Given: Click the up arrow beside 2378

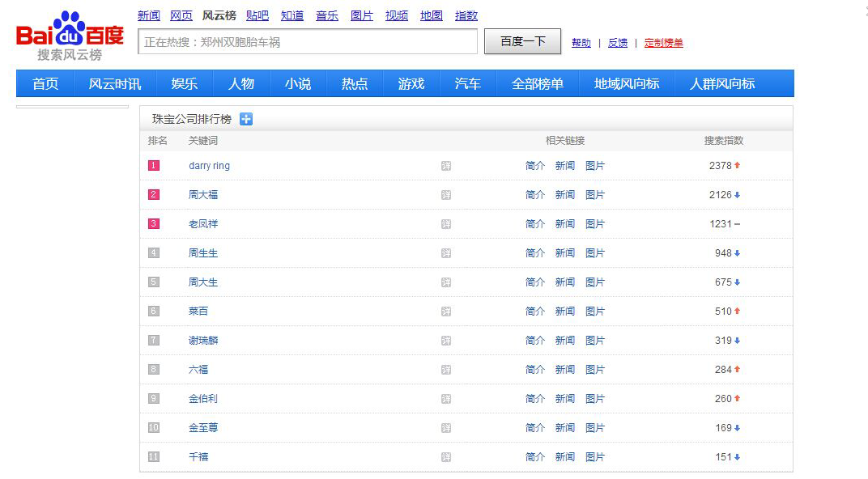Looking at the screenshot, I should 738,165.
